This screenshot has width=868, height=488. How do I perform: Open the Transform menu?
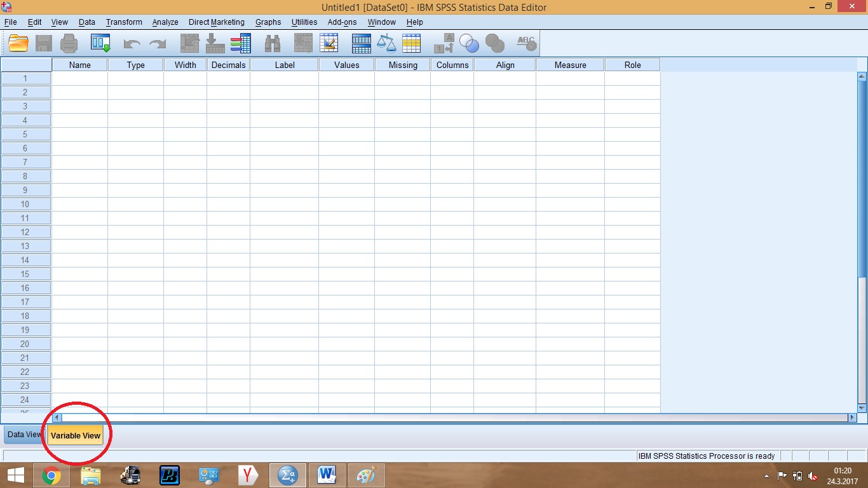point(124,22)
